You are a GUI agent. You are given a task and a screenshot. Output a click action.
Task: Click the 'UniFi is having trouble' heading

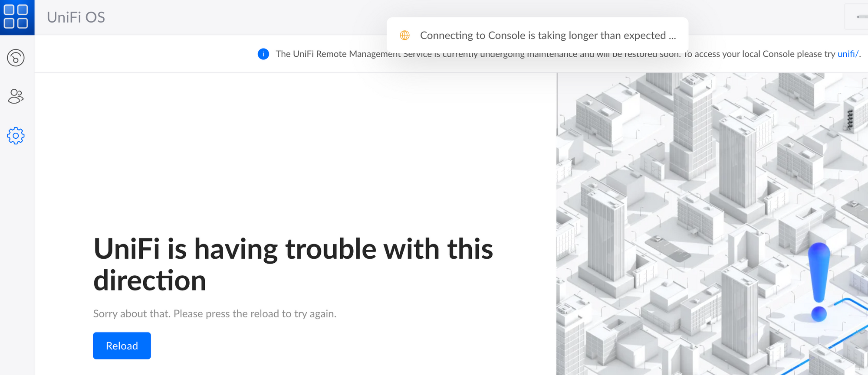(x=293, y=249)
